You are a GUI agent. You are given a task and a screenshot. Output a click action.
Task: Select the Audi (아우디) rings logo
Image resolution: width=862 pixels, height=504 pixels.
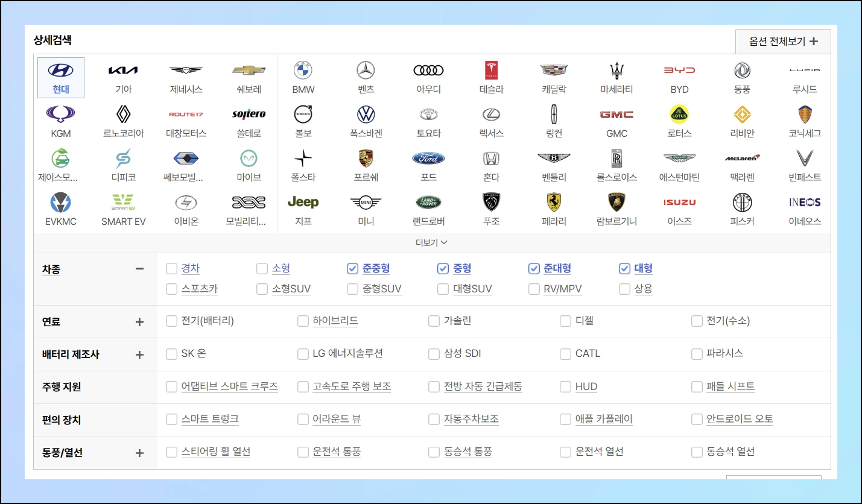pos(428,71)
